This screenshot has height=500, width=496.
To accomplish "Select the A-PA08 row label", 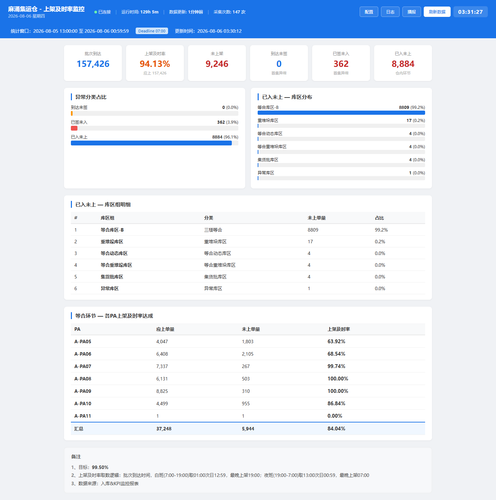I will [x=83, y=379].
